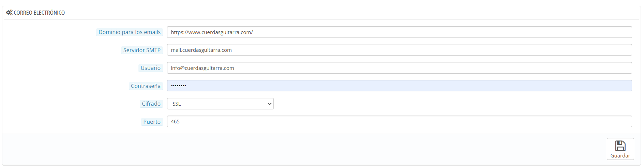Click the Contraseña password field
Screen dimensions: 644x166
[x=399, y=86]
